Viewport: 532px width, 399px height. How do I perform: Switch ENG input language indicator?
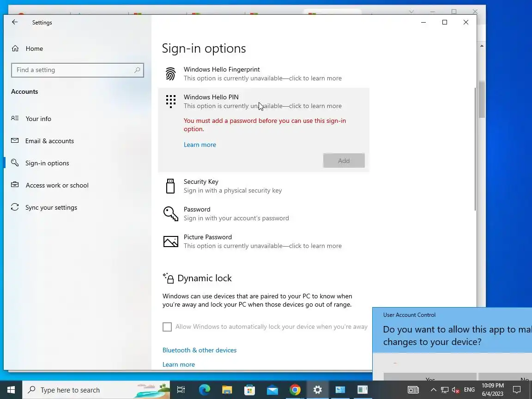pyautogui.click(x=469, y=390)
